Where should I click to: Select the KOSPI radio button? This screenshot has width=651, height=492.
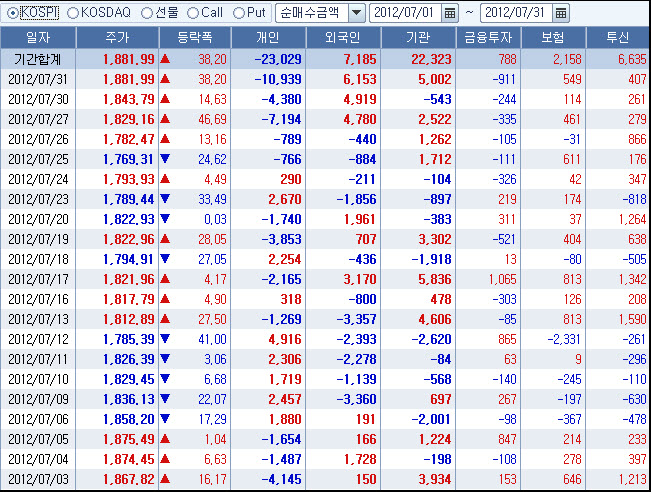(x=12, y=13)
